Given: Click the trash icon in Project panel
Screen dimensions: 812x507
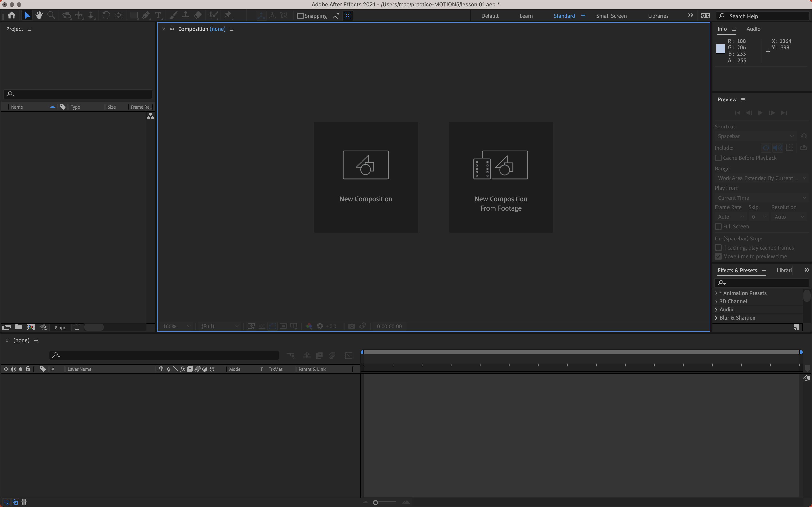Looking at the screenshot, I should (x=77, y=327).
